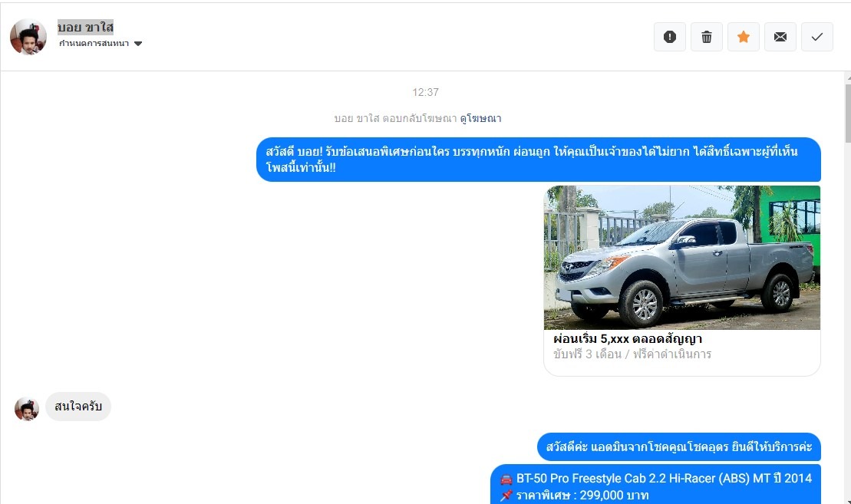Delete conversation using the trash icon

point(707,37)
